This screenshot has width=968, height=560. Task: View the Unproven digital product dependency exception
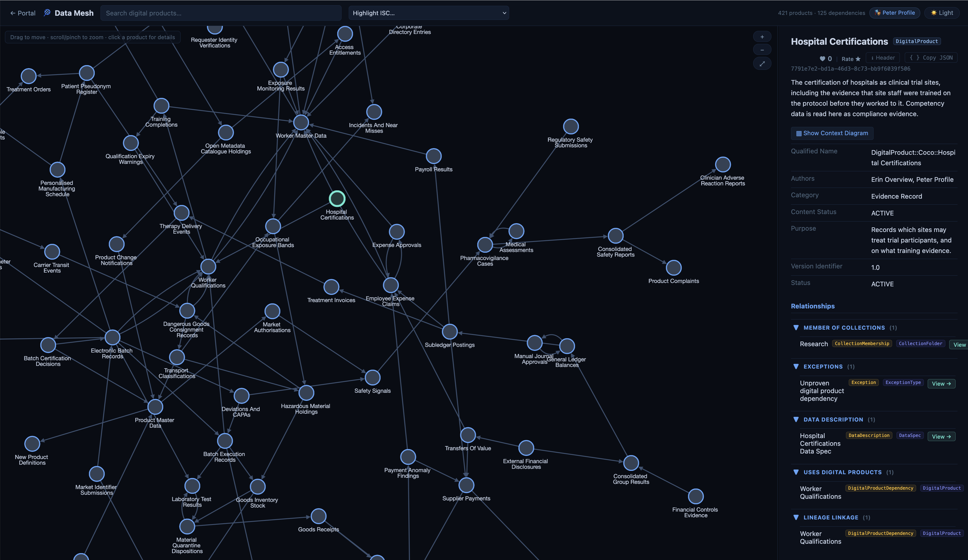click(941, 383)
